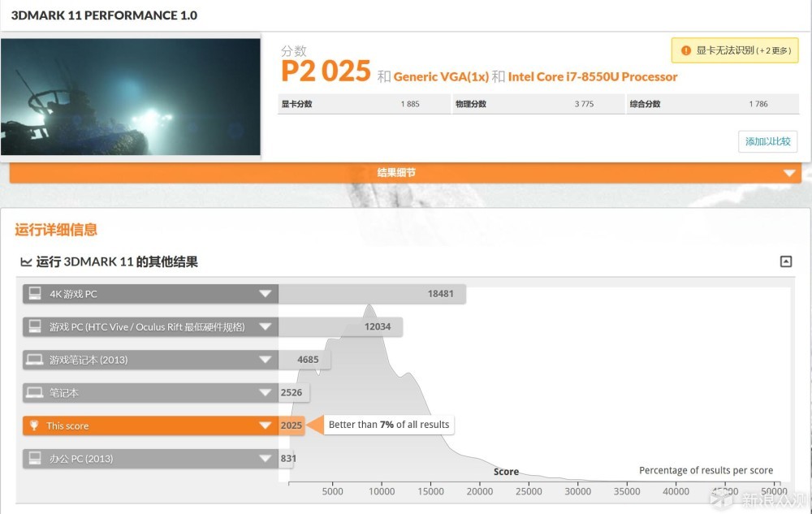Expand the 4K 游戏 PC dropdown arrow
This screenshot has height=514, width=812.
266,294
